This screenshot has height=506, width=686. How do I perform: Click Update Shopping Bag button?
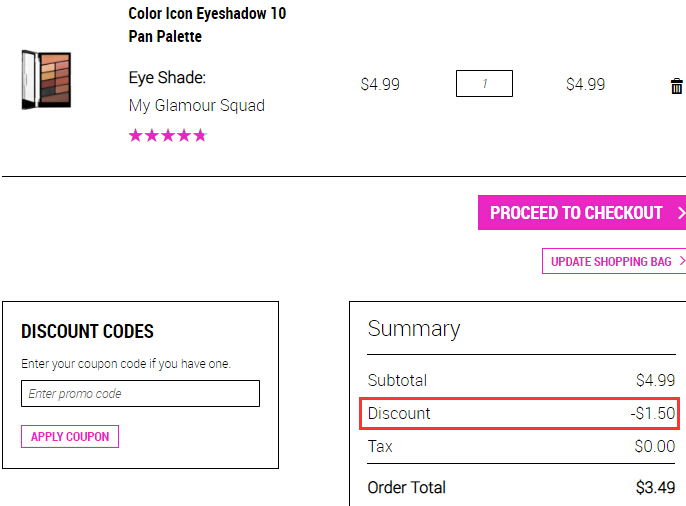(614, 261)
